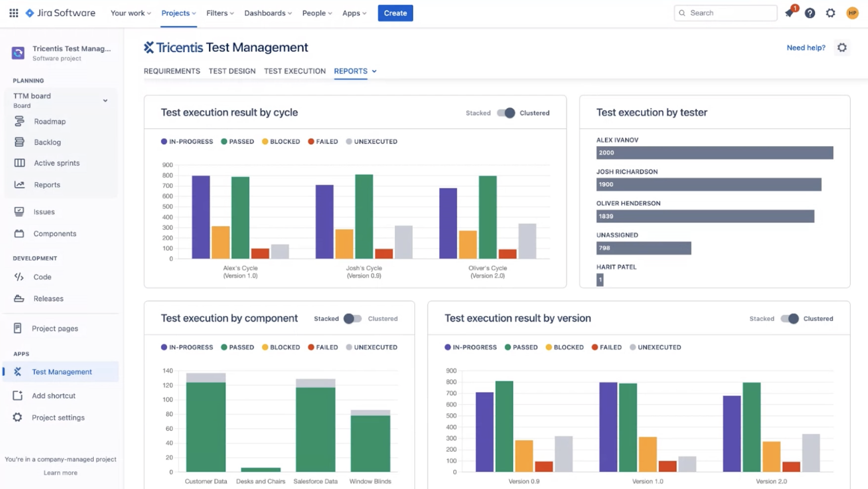Open the app switcher grid icon
Screen dimensions: 868x489
(x=14, y=13)
